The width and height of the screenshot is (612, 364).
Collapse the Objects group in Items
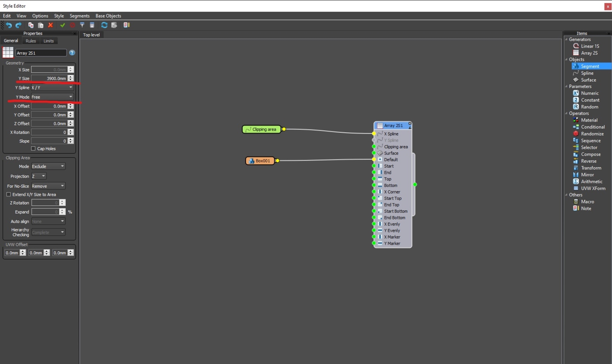(566, 60)
